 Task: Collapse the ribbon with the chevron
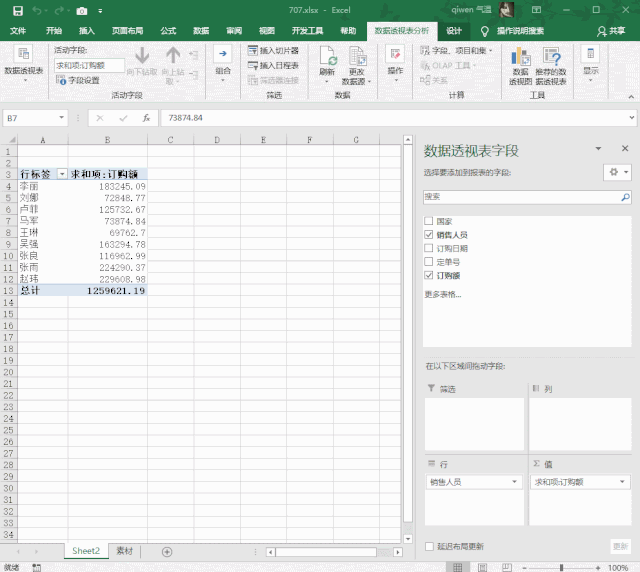coord(631,96)
